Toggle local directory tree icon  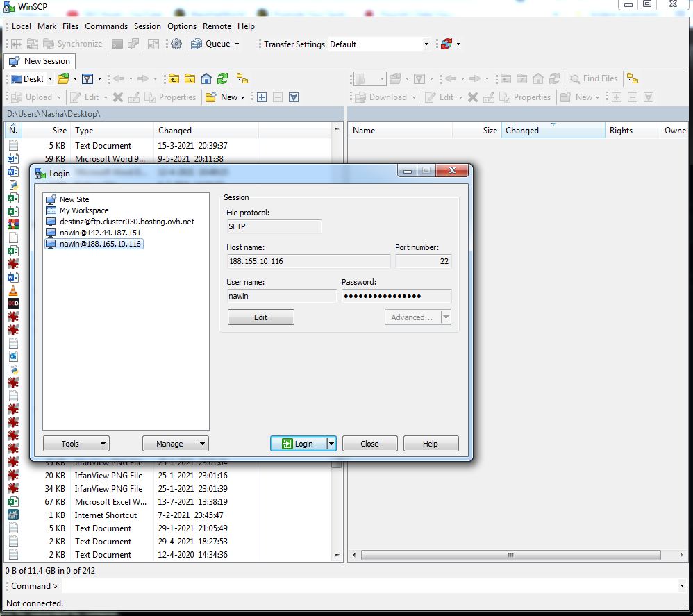[242, 79]
